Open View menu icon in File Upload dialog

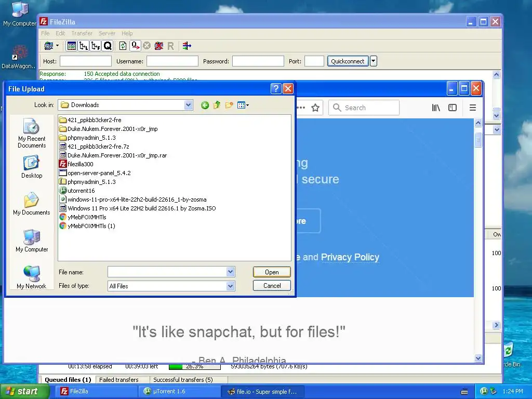coord(243,105)
